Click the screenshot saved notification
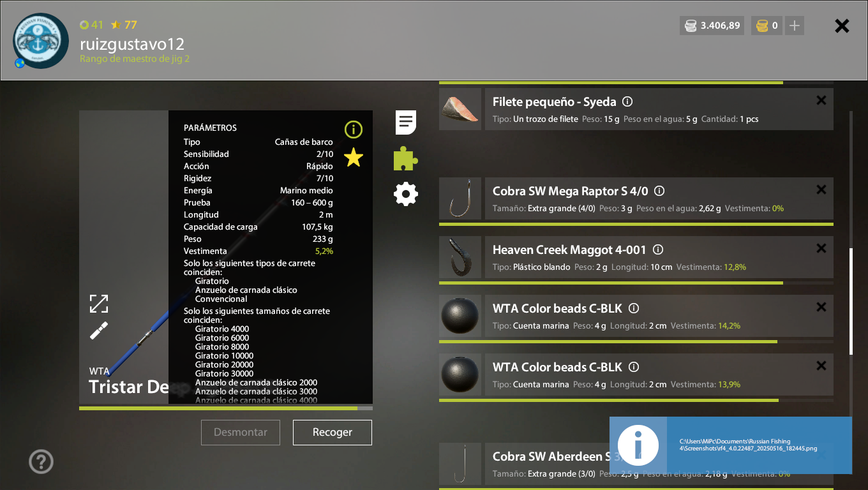 pyautogui.click(x=731, y=445)
